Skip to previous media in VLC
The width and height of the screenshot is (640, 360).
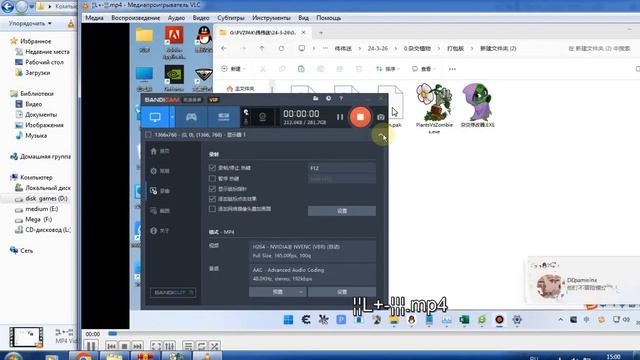pyautogui.click(x=111, y=346)
